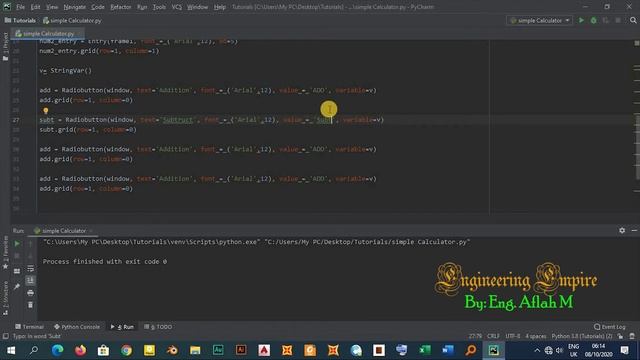640x360 pixels.
Task: Go to line via 27:79 position indicator
Action: point(475,336)
